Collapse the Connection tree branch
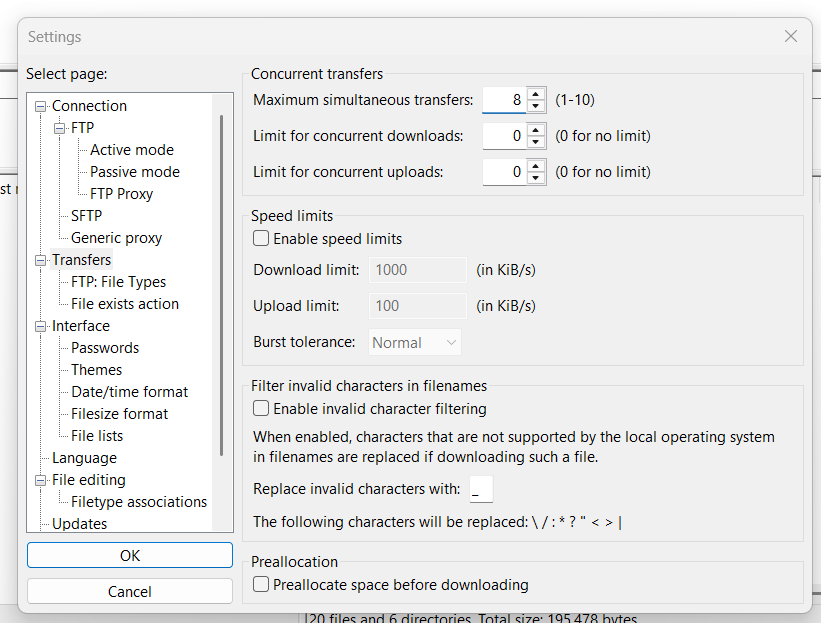 40,105
